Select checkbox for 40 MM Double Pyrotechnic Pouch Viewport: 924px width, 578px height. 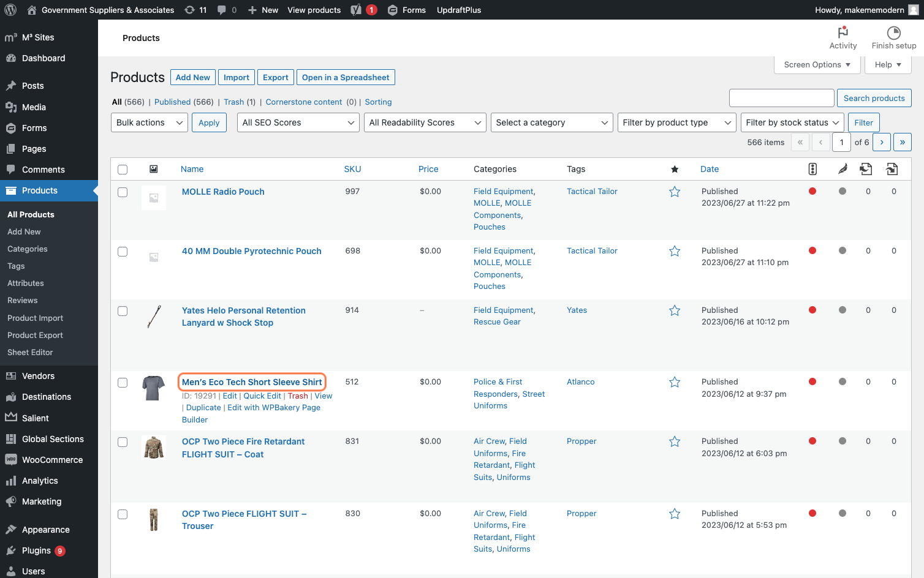coord(123,252)
